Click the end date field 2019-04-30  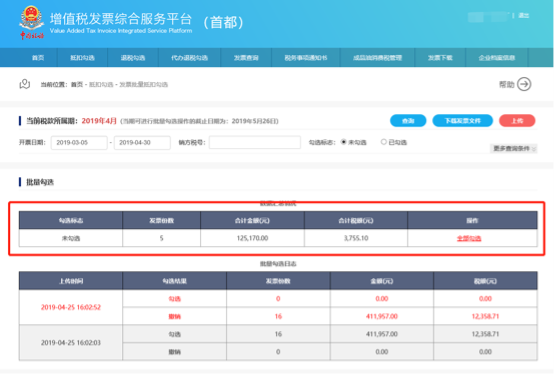pos(142,143)
